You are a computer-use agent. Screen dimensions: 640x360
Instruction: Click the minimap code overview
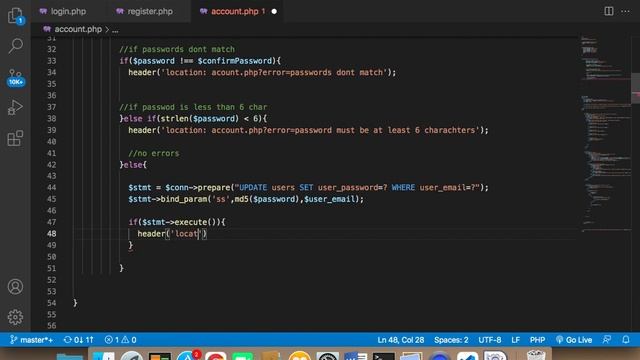605,135
